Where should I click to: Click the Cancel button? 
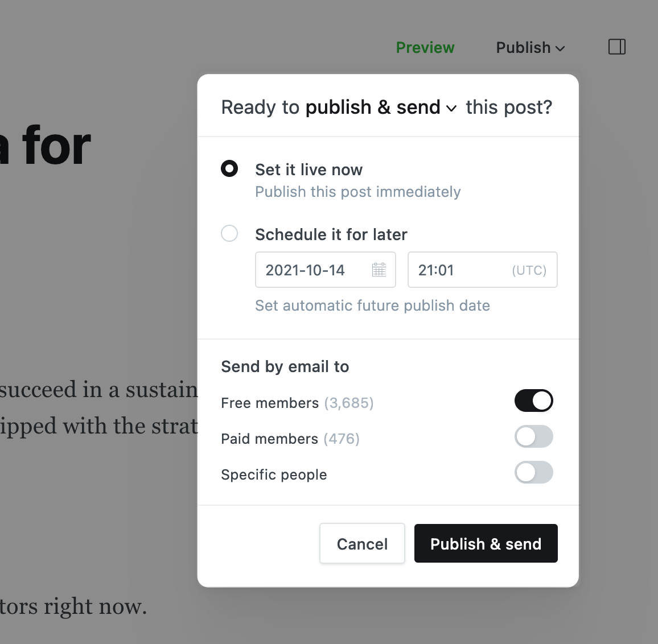362,543
